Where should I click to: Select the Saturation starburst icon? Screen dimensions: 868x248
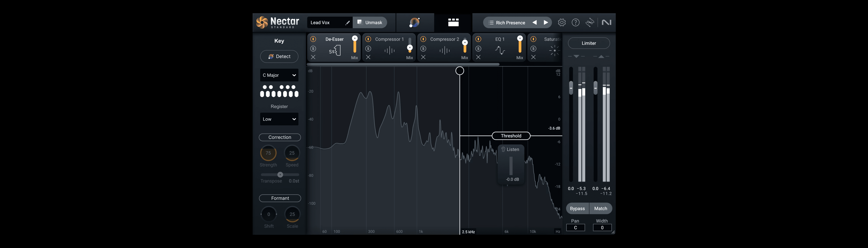pyautogui.click(x=554, y=51)
